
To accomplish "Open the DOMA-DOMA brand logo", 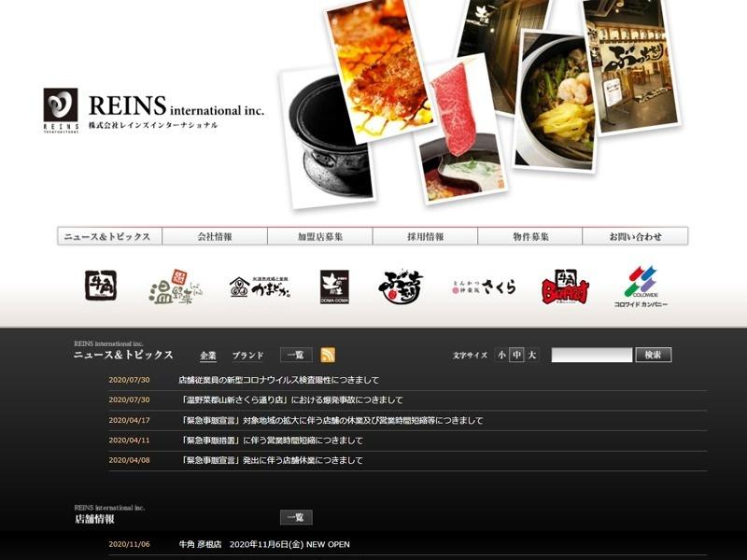I will point(334,287).
